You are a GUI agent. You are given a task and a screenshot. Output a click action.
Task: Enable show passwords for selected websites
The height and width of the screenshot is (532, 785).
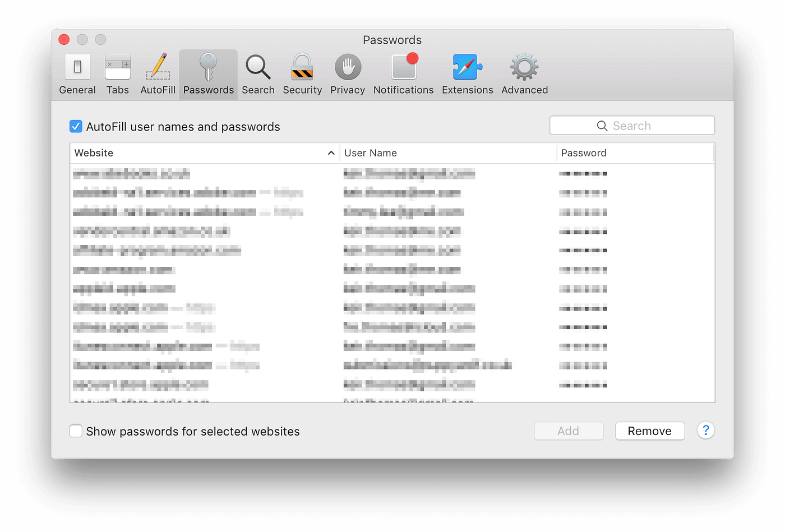tap(76, 431)
